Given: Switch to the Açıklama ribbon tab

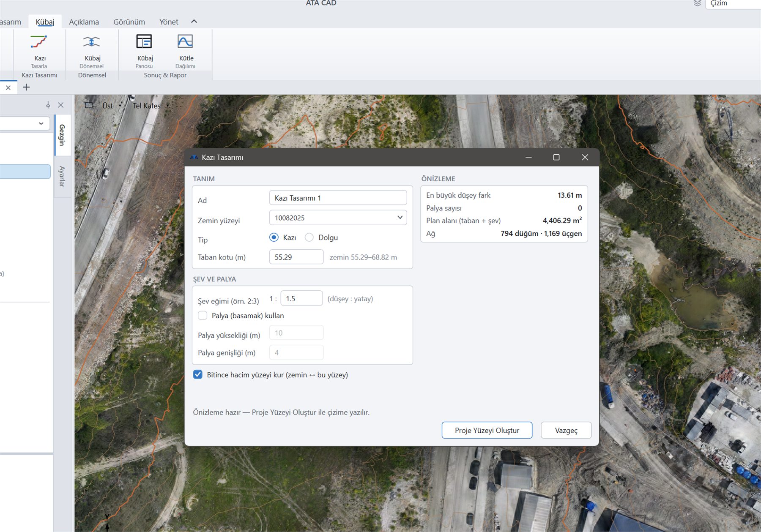Looking at the screenshot, I should coord(84,22).
